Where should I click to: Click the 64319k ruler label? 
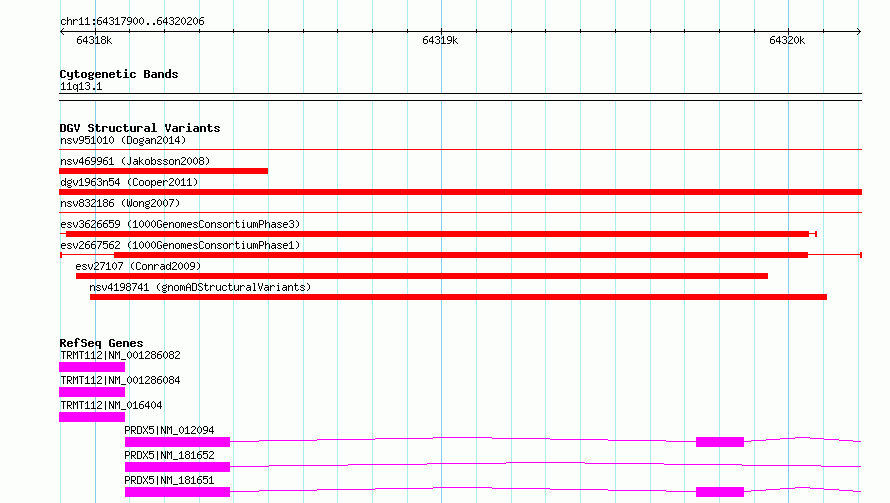click(440, 40)
